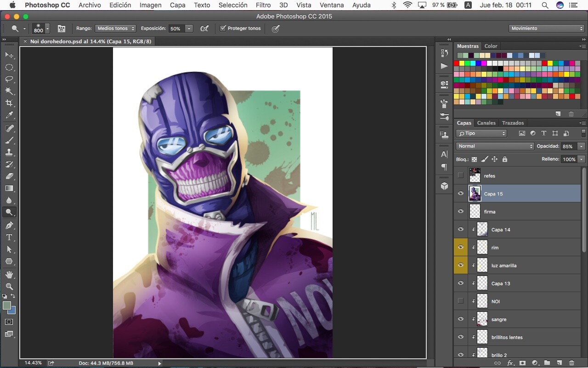Select the Move tool

click(x=9, y=55)
